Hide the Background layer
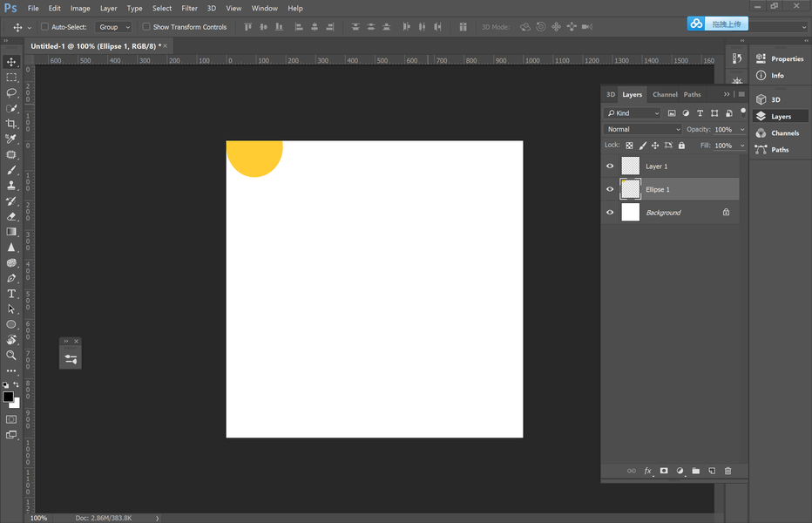Screen dimensions: 812x523 click(x=610, y=213)
